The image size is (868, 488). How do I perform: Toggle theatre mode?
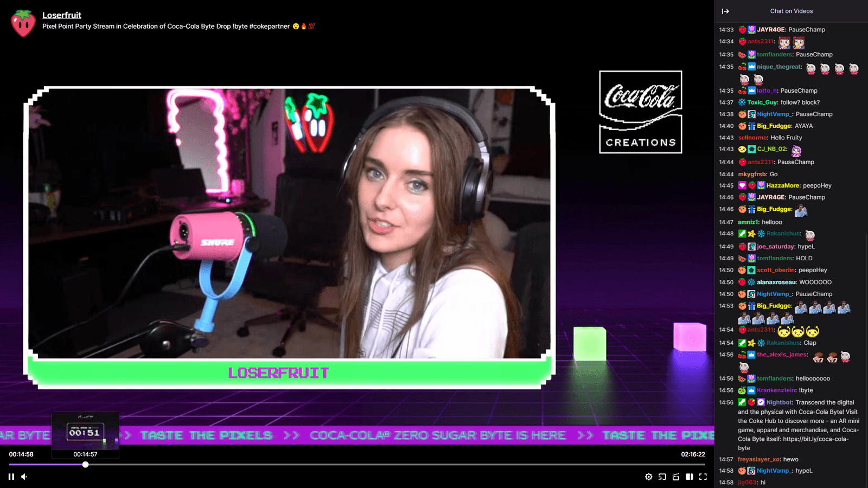click(690, 477)
